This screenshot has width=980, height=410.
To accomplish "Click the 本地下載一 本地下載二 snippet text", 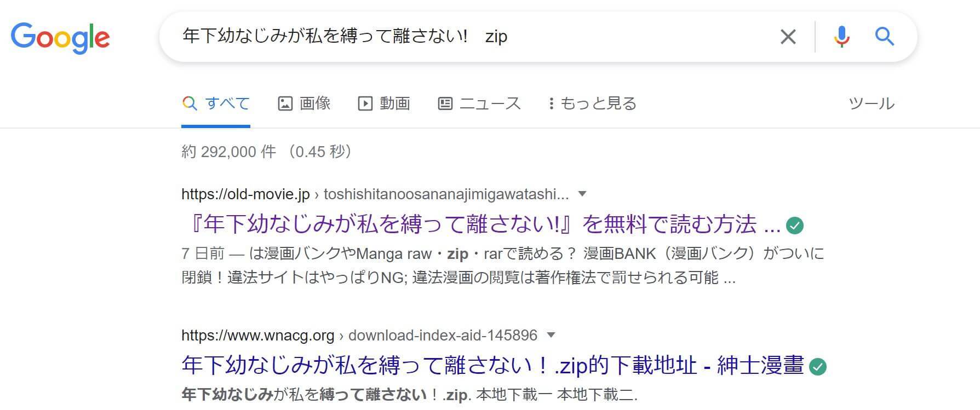I will pos(557,395).
